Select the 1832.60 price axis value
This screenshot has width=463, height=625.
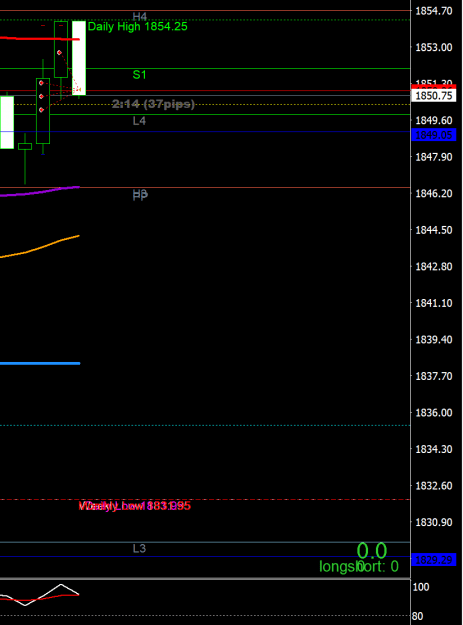coord(434,486)
